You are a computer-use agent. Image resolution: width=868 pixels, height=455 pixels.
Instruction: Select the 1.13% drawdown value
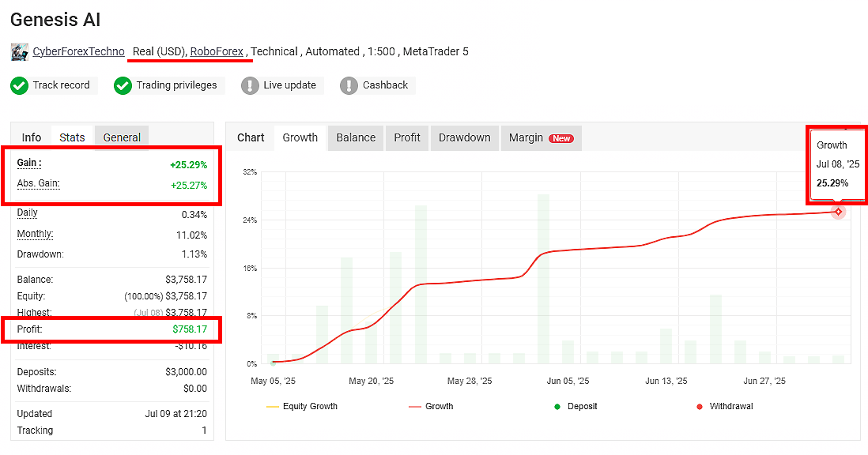point(194,254)
